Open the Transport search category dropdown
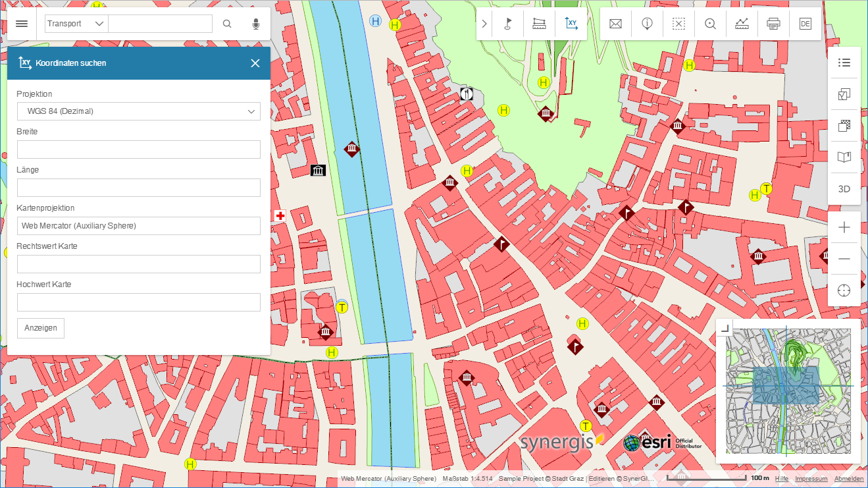Image resolution: width=868 pixels, height=488 pixels. coord(76,24)
